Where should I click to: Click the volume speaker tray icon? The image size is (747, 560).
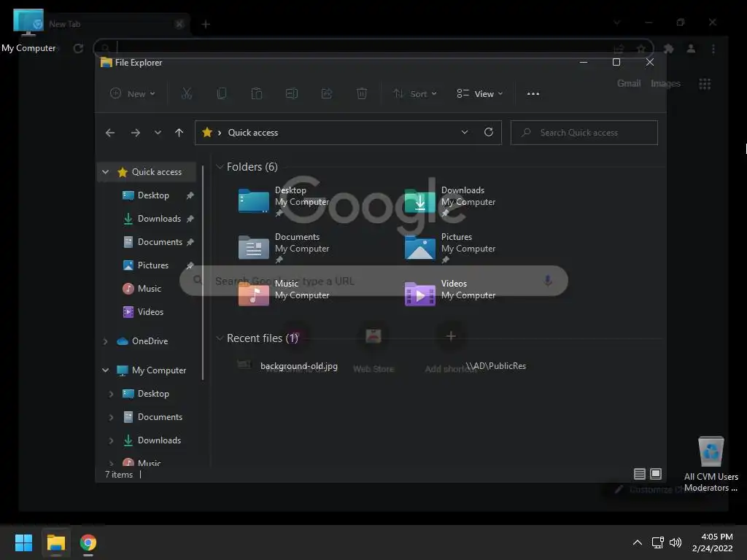click(676, 542)
